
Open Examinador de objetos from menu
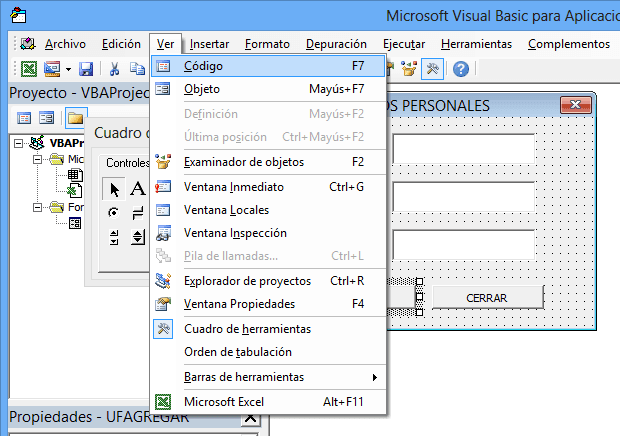268,162
